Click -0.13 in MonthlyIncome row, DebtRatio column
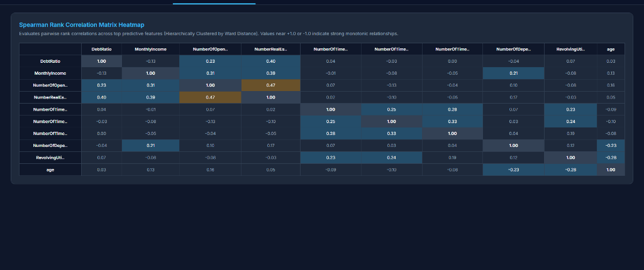The width and height of the screenshot is (644, 270). 101,73
